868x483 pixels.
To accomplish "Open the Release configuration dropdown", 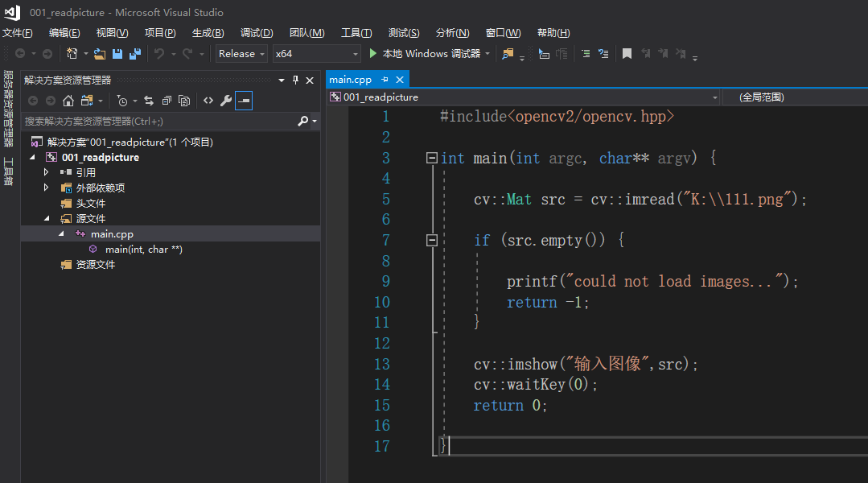I will 241,54.
